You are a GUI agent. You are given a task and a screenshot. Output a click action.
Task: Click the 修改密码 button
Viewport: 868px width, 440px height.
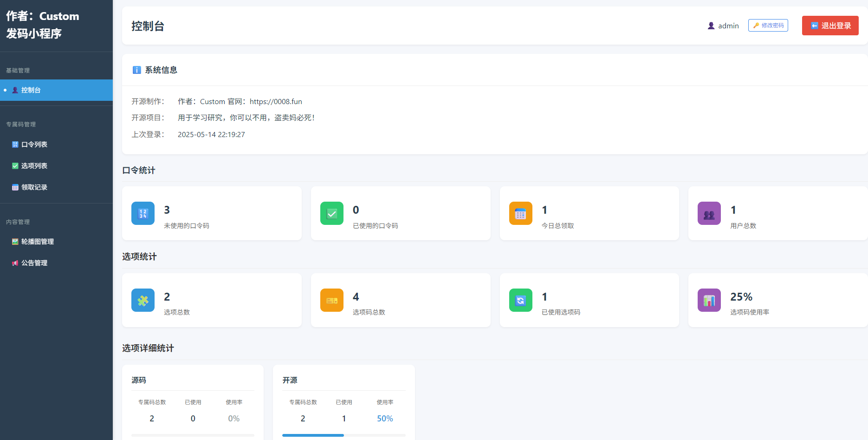pos(768,26)
